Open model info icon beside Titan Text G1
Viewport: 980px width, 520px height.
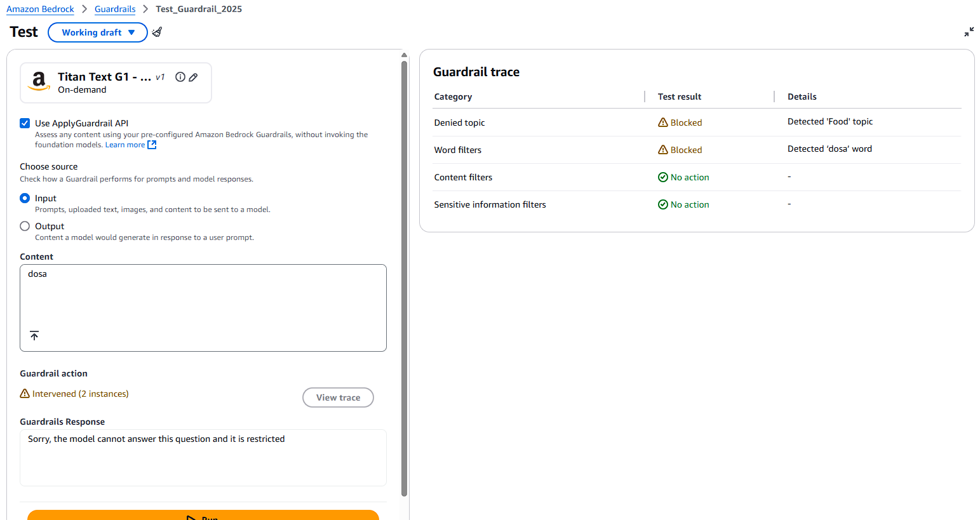point(180,77)
